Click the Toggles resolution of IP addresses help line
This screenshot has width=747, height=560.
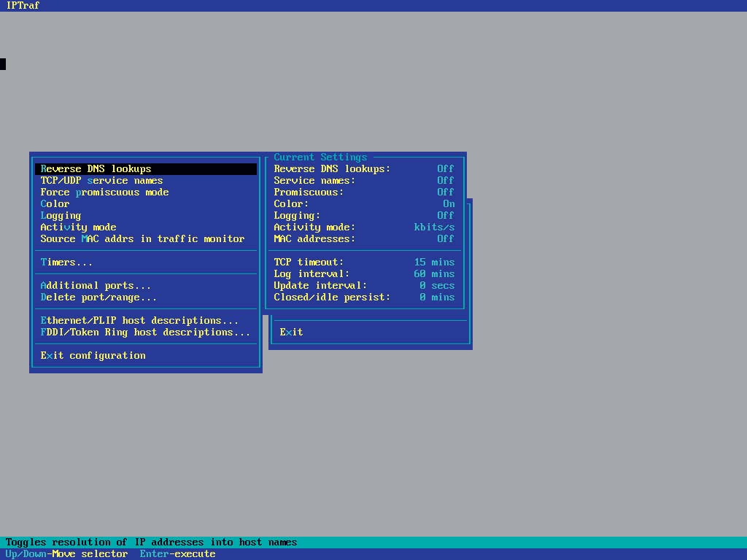coord(151,542)
